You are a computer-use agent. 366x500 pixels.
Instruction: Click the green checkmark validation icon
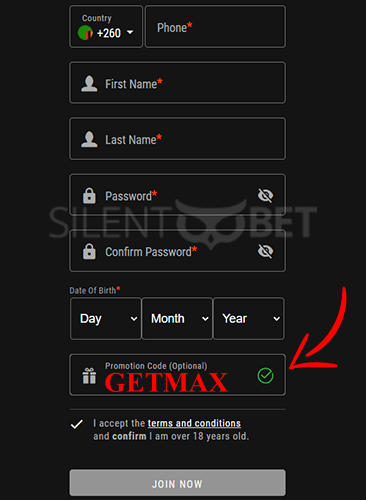pos(265,376)
